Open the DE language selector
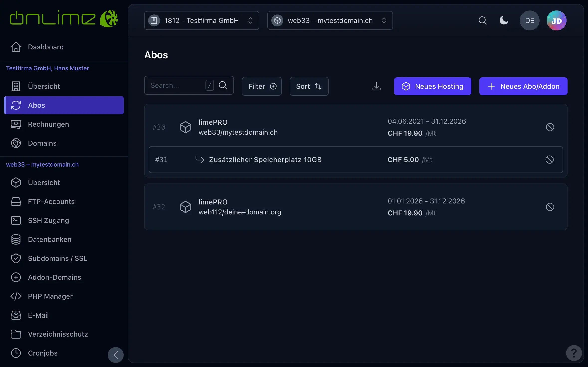Image resolution: width=588 pixels, height=367 pixels. (x=529, y=20)
